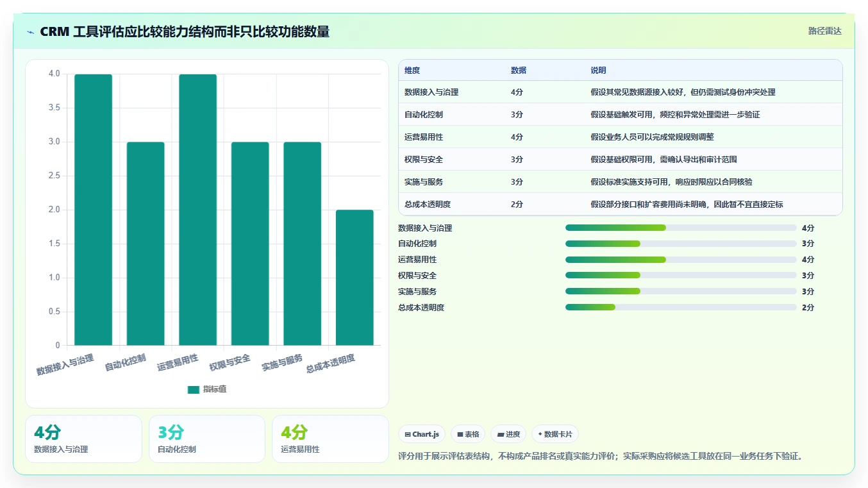Click the 实施与服务 progress bar

(x=681, y=291)
